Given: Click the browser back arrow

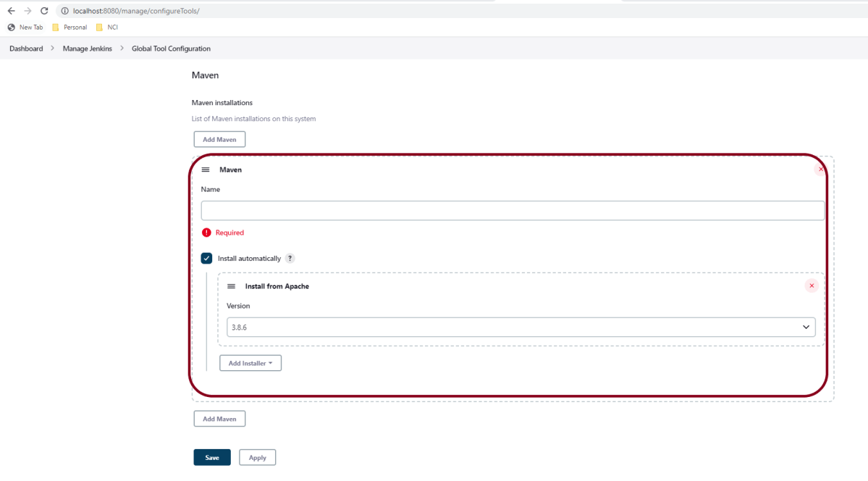Looking at the screenshot, I should pos(11,11).
